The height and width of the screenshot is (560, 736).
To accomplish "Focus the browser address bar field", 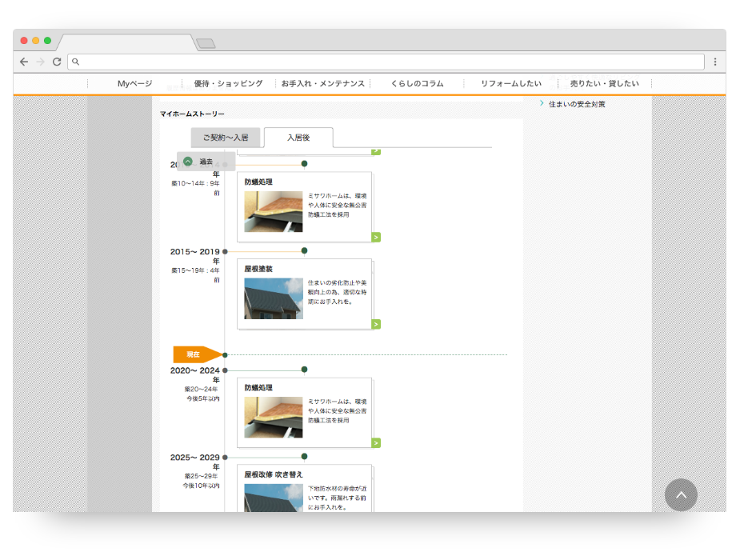I will 386,62.
